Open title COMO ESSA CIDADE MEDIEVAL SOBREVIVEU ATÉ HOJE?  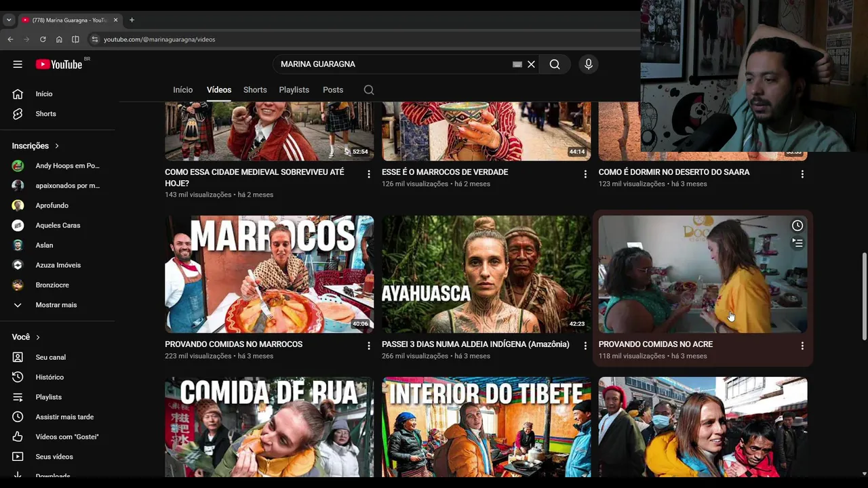click(255, 178)
